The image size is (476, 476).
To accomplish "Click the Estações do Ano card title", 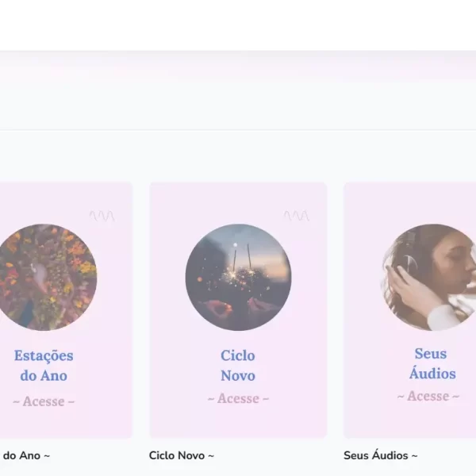I will click(x=44, y=365).
